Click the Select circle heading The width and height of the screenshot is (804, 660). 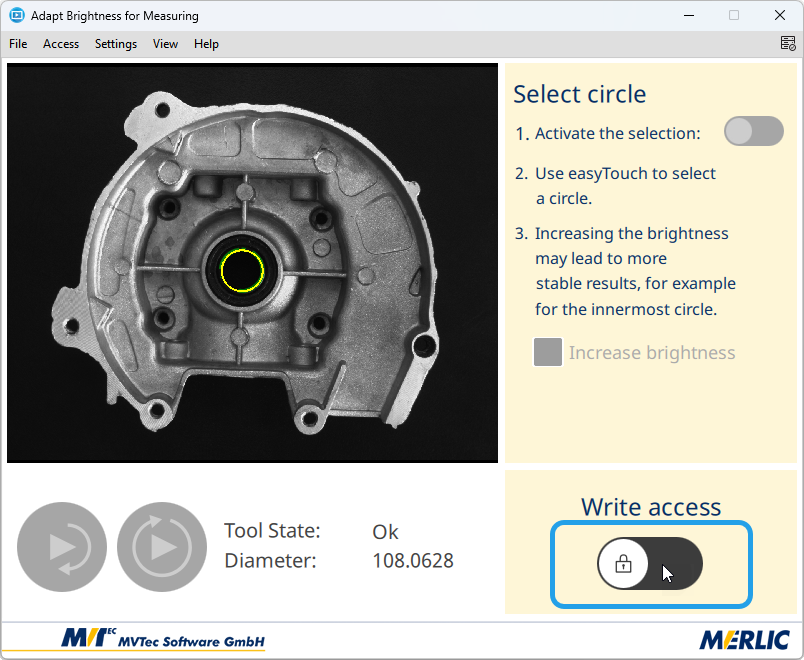579,94
